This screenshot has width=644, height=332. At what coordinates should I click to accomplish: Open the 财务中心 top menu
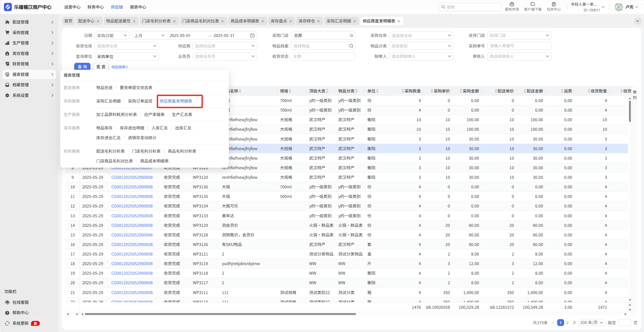(x=95, y=7)
